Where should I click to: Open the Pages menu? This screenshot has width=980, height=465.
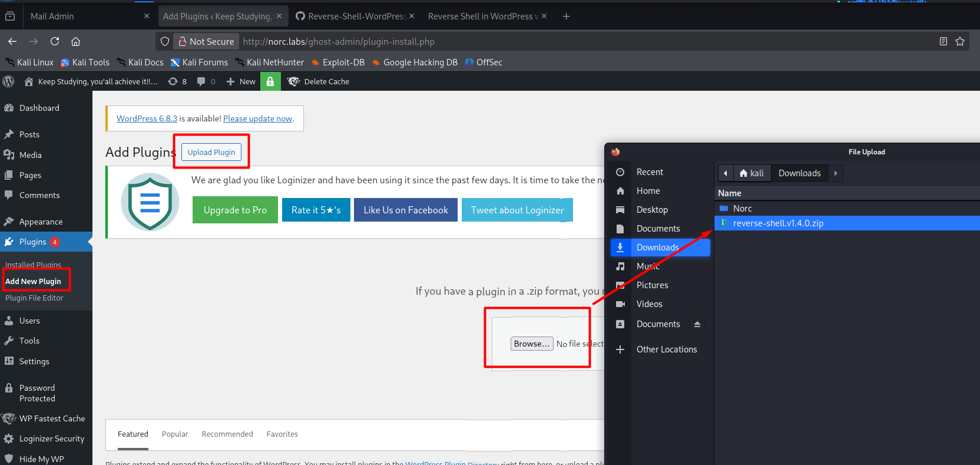click(46, 175)
